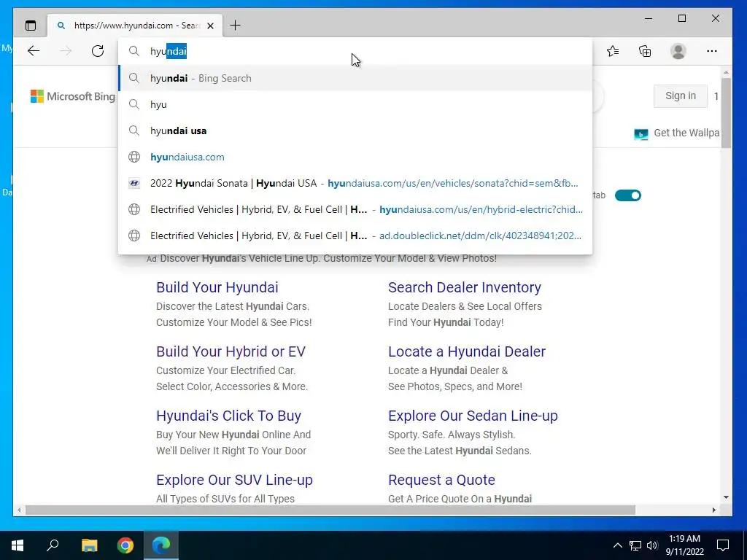Open Electrified Vehicles hyundaiusa.com hybrid-electric suggestion
Image resolution: width=747 pixels, height=560 pixels.
point(355,209)
